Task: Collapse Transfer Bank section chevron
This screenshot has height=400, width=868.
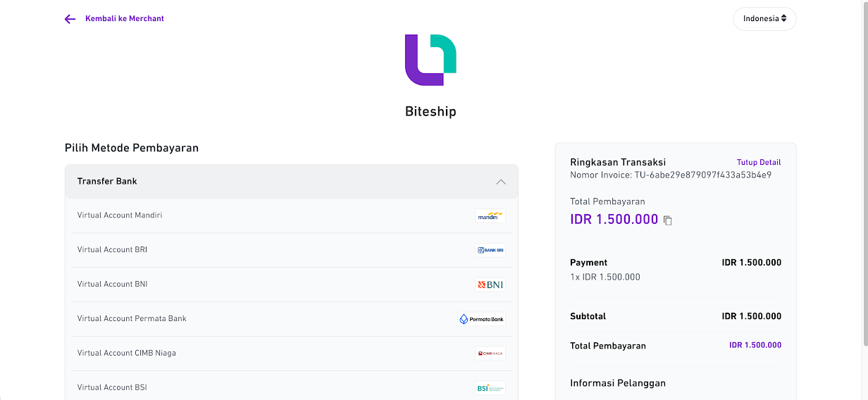Action: tap(501, 182)
